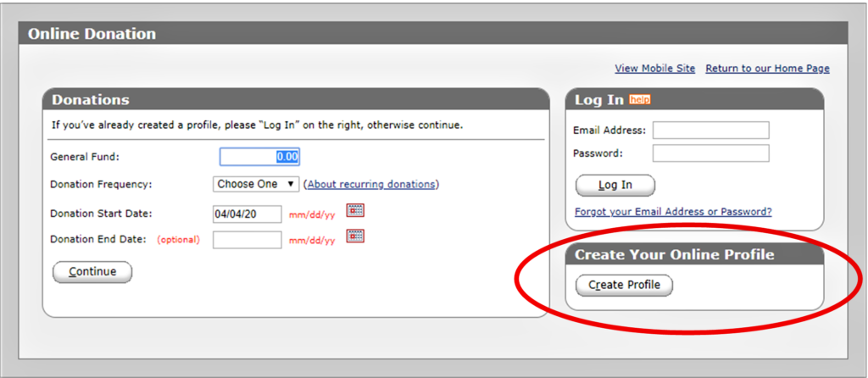This screenshot has width=868, height=378.
Task: Click the Online Donation page heading
Action: pos(92,34)
